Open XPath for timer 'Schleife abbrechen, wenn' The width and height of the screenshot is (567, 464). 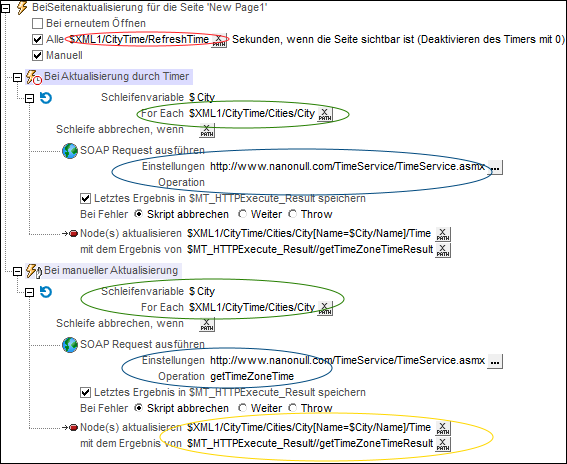click(207, 131)
